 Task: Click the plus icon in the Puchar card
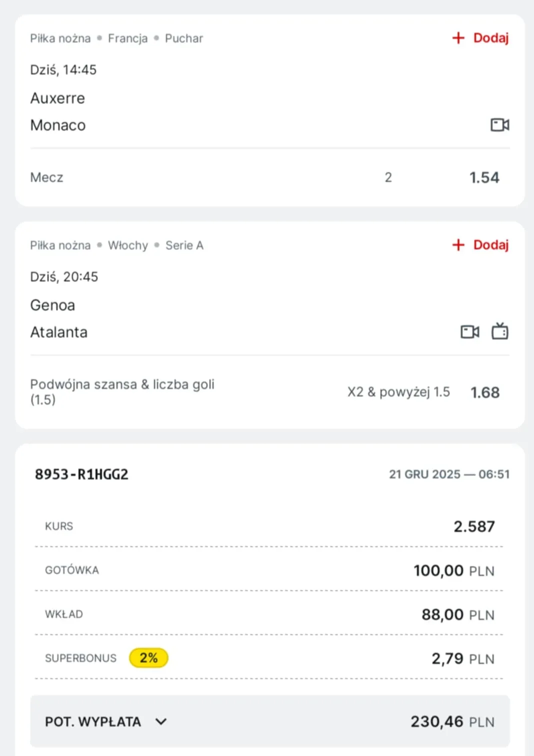458,38
